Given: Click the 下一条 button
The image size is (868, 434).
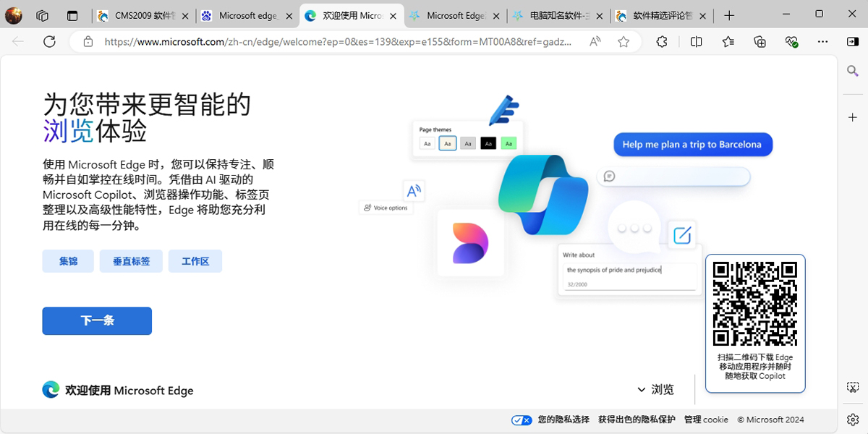Looking at the screenshot, I should [x=97, y=321].
